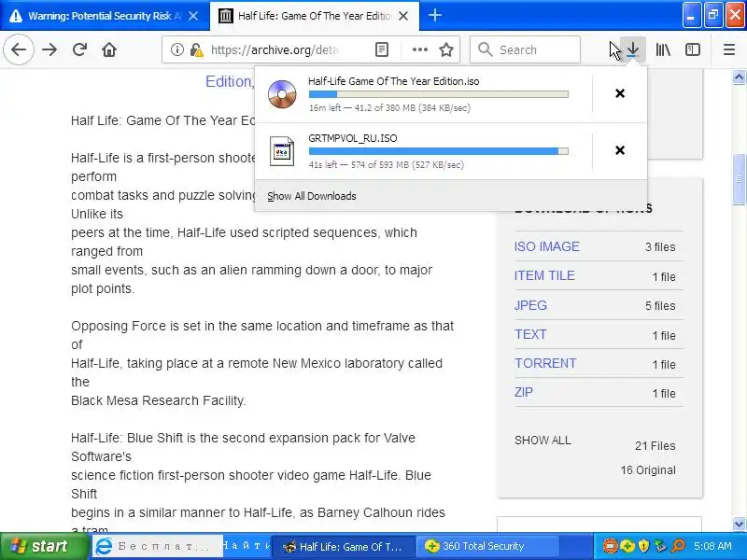Toggle Reader View icon
The height and width of the screenshot is (560, 747).
coord(382,49)
